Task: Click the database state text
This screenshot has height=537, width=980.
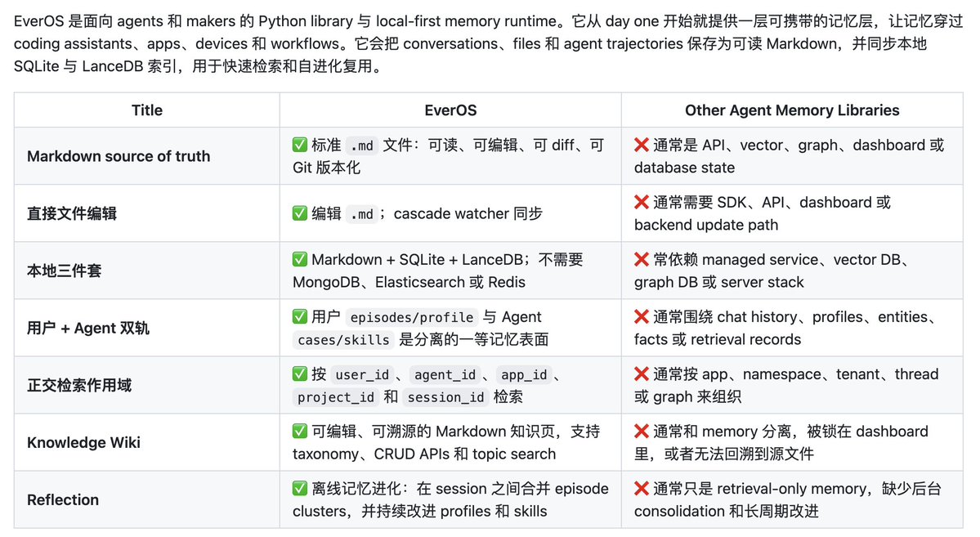Action: pyautogui.click(x=684, y=168)
